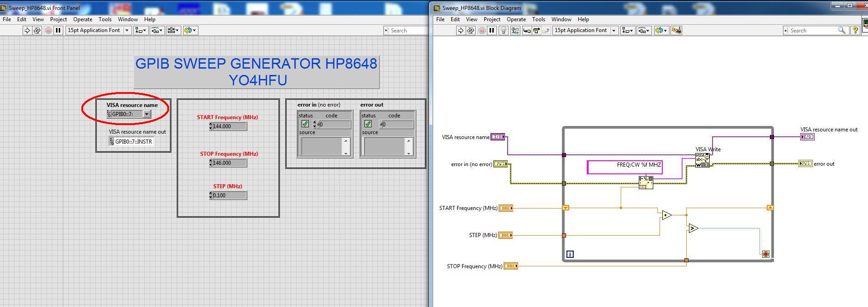Toggle error in status checkmark
The height and width of the screenshot is (307, 868).
[305, 124]
